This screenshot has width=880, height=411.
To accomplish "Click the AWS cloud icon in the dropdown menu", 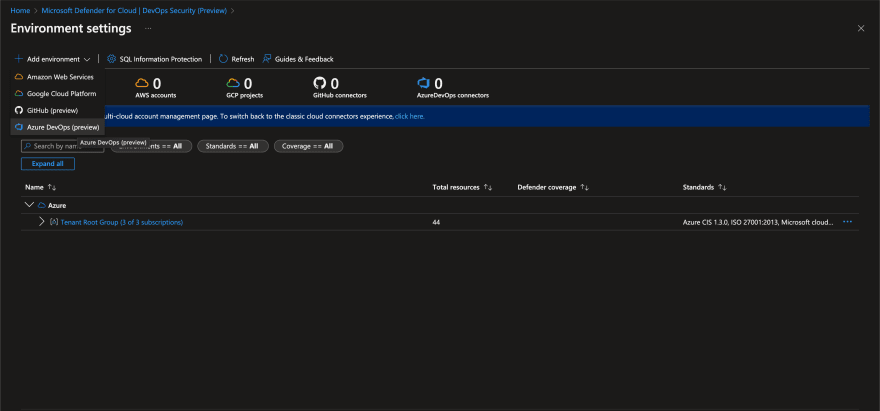I will 19,77.
